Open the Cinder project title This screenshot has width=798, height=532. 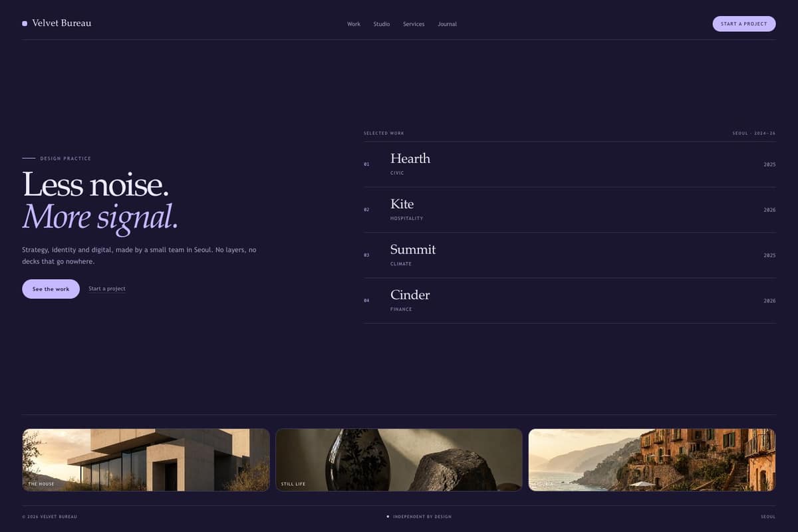pyautogui.click(x=410, y=295)
